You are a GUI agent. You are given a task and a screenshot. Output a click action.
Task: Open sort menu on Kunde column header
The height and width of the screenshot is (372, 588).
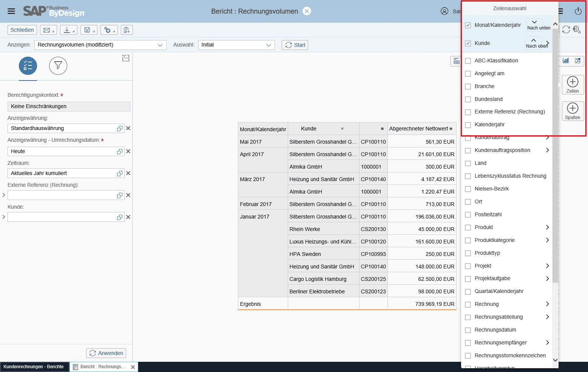(x=342, y=129)
